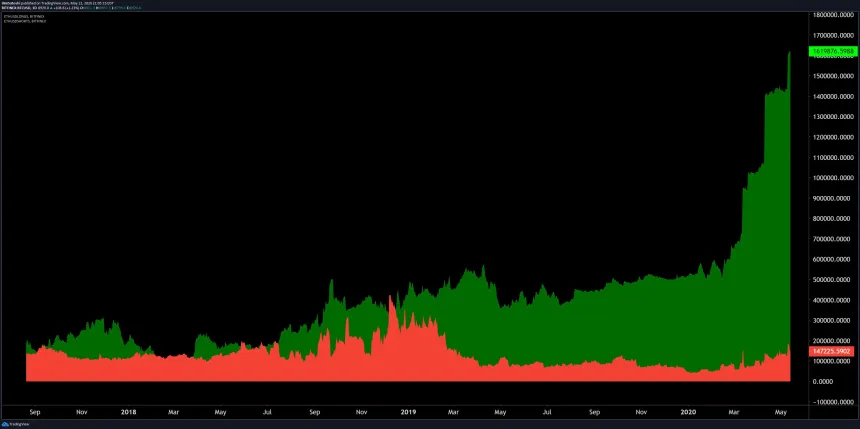Select the ETHUSDLONGS legend label

(x=22, y=17)
